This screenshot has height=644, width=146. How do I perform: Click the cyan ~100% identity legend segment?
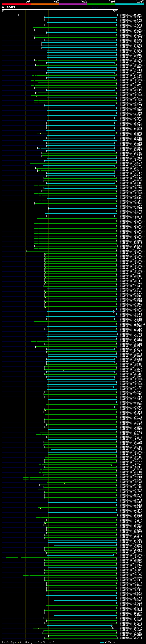point(130,4)
